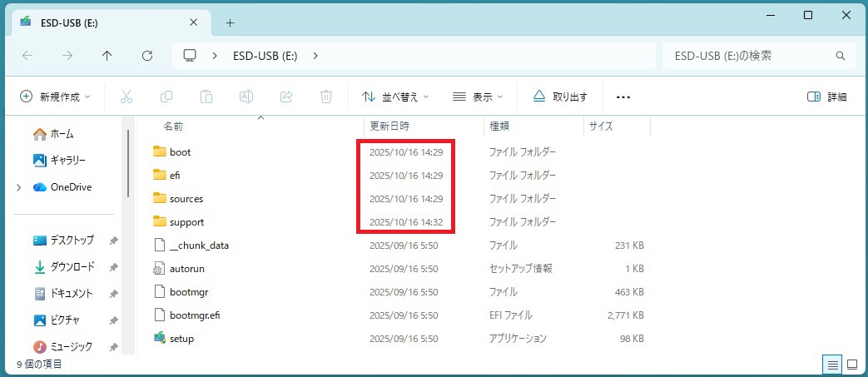Click the Cut scissors icon in toolbar

point(126,97)
